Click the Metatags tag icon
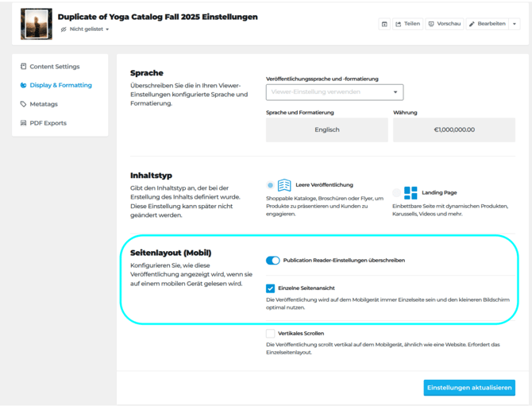 23,104
